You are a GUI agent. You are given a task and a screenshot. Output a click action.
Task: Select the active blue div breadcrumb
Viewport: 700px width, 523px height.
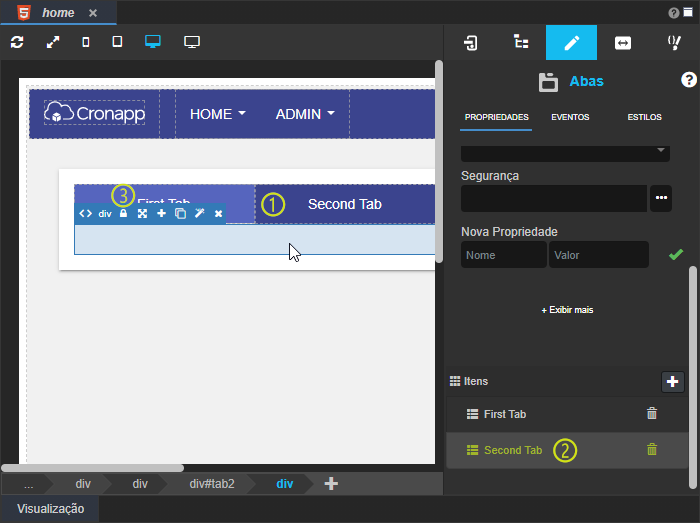[284, 484]
